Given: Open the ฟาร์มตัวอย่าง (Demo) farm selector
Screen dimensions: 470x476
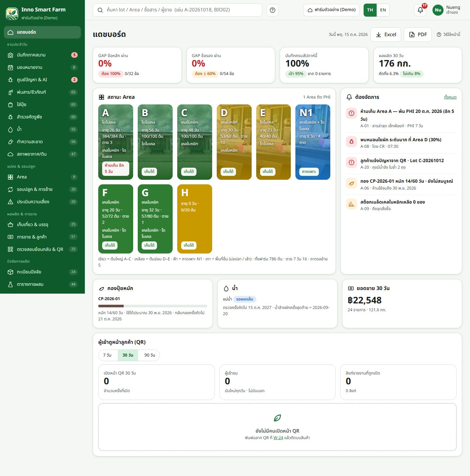Looking at the screenshot, I should [x=332, y=10].
